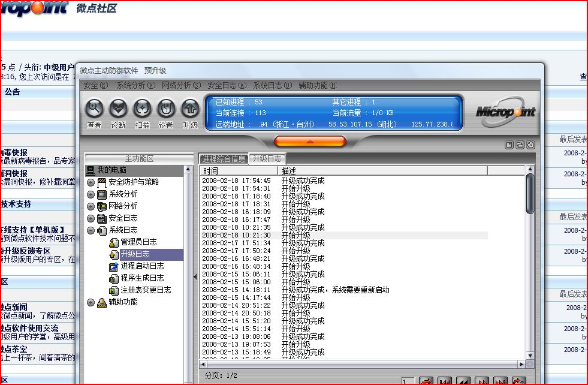Click the refresh button after the last-page arrow
This screenshot has height=385, width=588.
click(519, 381)
